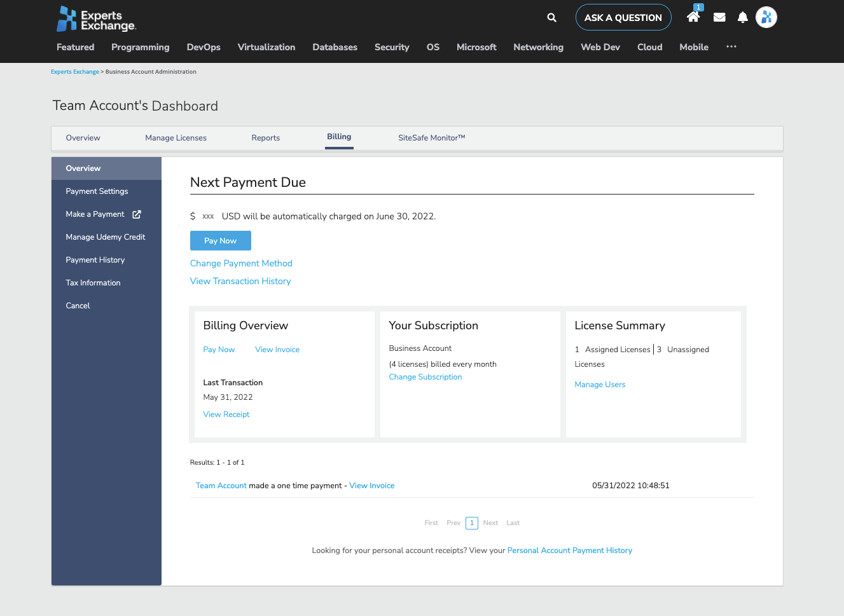
Task: Select Programming in the top navigation
Action: click(140, 47)
